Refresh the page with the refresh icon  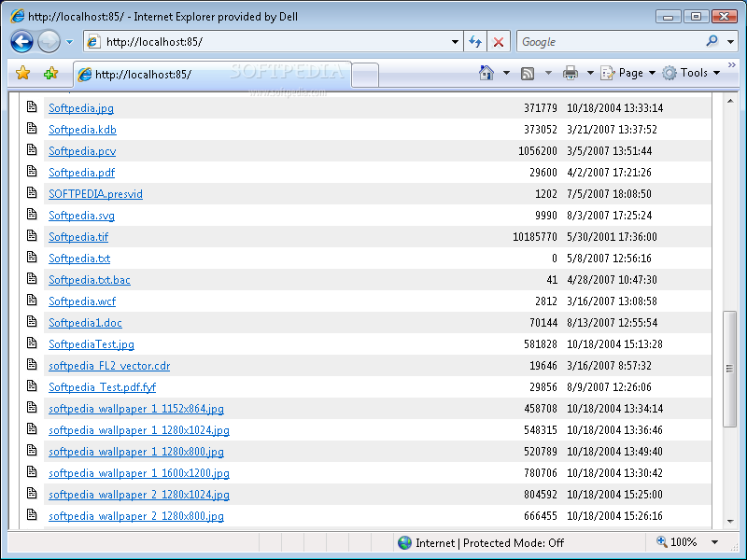[x=475, y=42]
